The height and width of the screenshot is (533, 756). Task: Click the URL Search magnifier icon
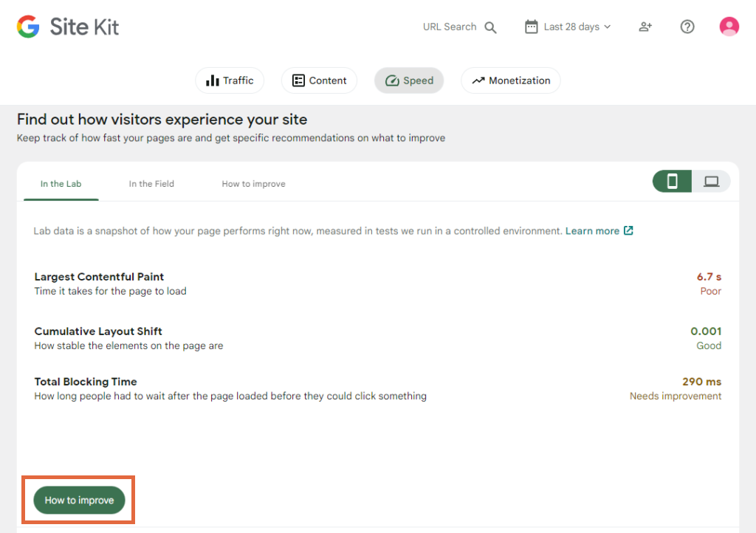coord(490,27)
